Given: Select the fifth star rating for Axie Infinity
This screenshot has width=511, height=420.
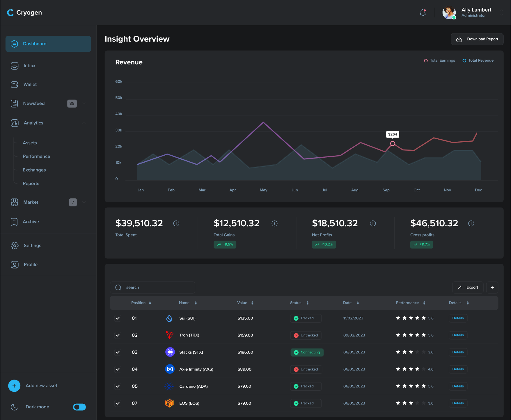Looking at the screenshot, I should point(424,369).
